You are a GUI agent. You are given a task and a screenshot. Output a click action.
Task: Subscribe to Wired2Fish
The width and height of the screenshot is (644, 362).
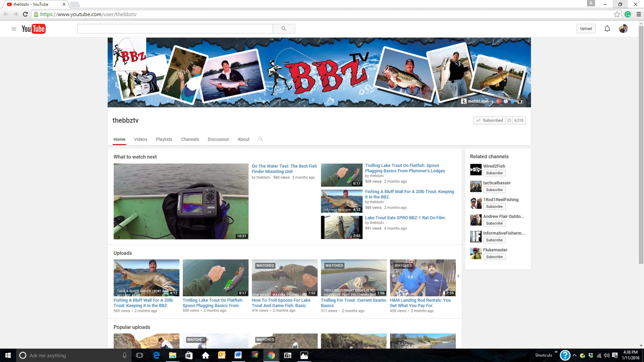494,173
